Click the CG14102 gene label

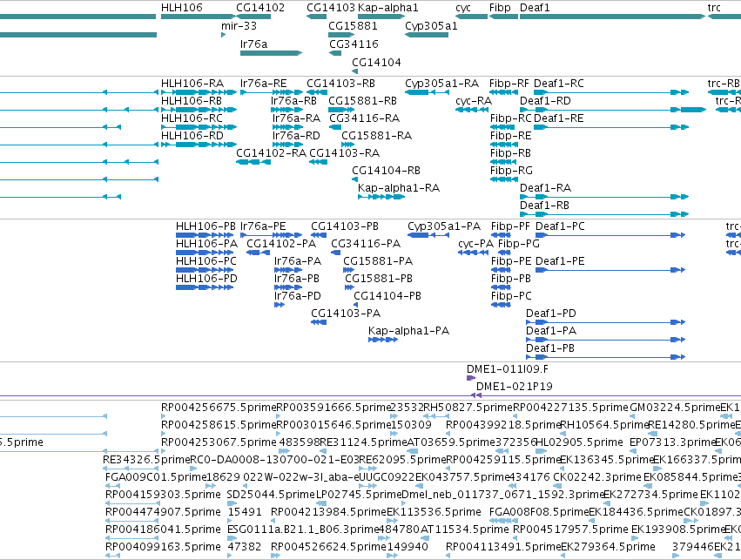pyautogui.click(x=260, y=8)
